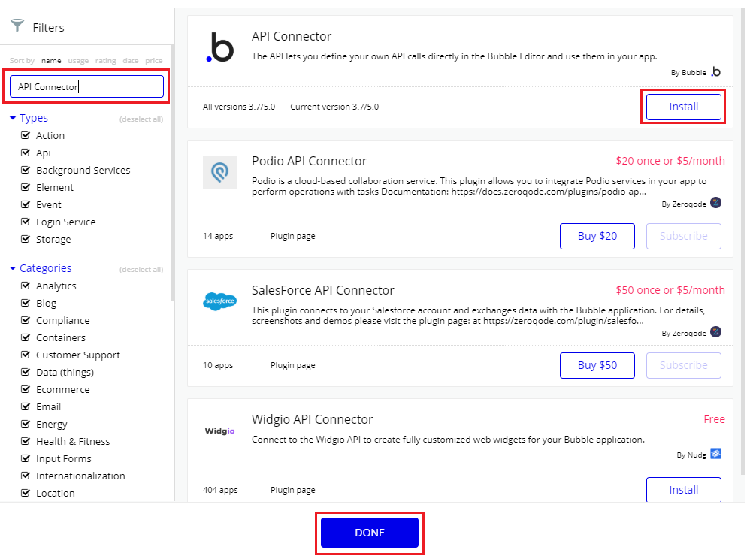Click the SalesForce cloud logo

tap(219, 301)
